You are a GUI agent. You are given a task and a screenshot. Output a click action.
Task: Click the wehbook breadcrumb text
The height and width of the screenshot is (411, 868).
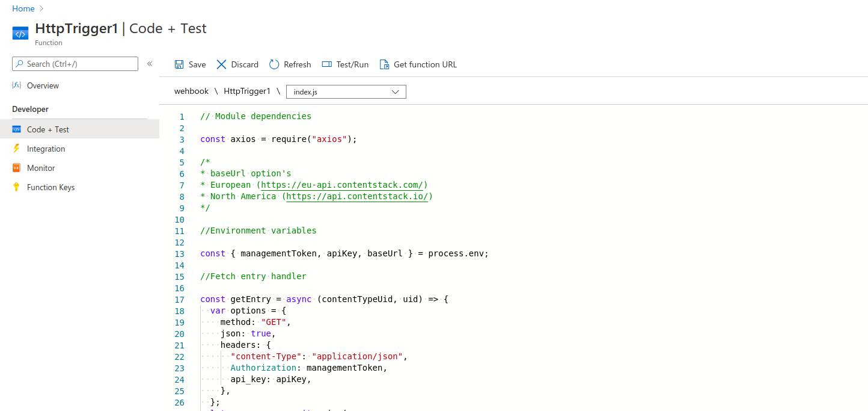click(191, 91)
